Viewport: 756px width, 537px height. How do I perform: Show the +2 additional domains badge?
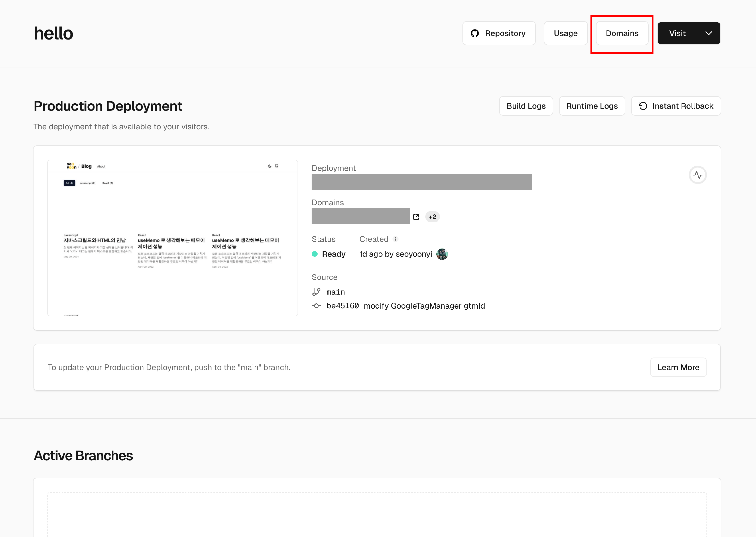click(x=432, y=217)
